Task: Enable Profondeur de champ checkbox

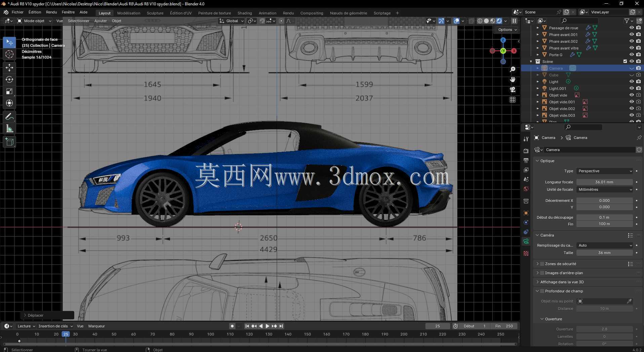Action: coord(542,291)
